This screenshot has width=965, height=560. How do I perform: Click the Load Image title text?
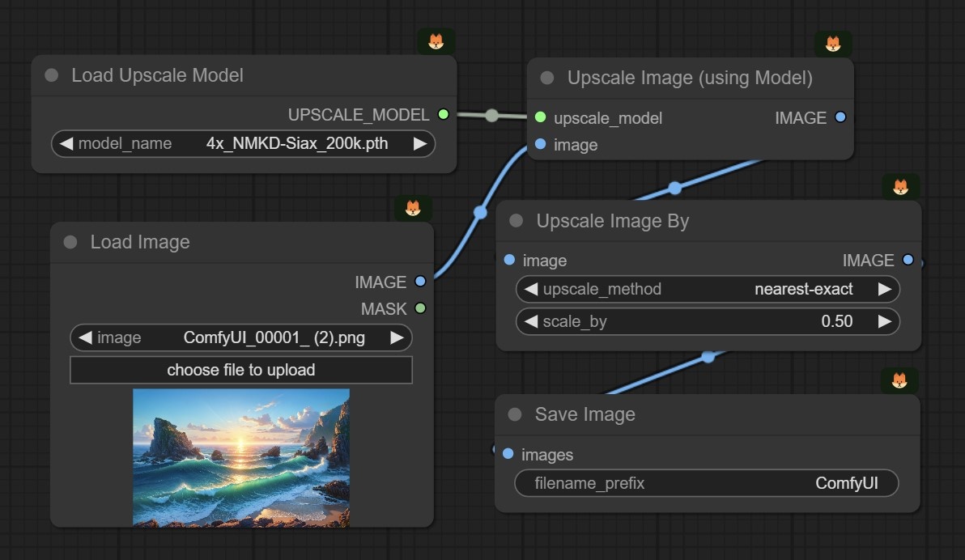click(140, 242)
